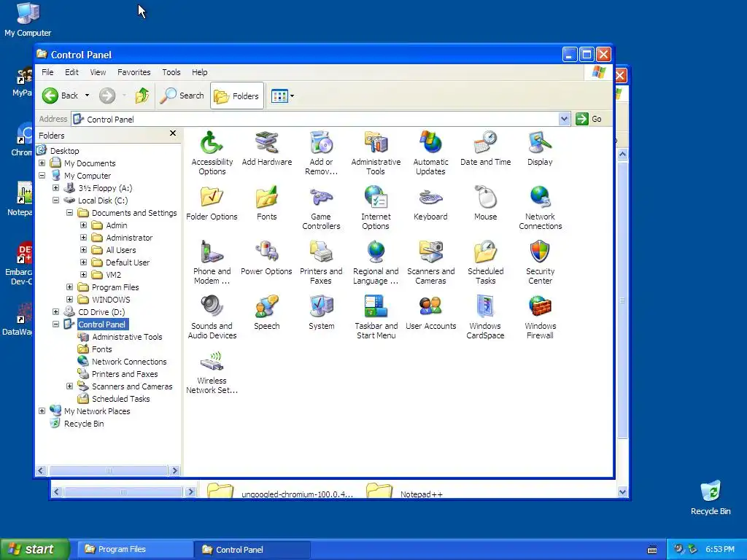Select the Speech icon
Viewport: 747px width, 560px height.
click(x=266, y=313)
